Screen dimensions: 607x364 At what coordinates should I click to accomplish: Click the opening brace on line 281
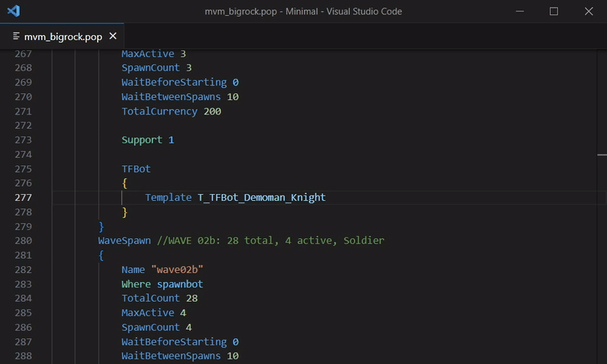[101, 256]
